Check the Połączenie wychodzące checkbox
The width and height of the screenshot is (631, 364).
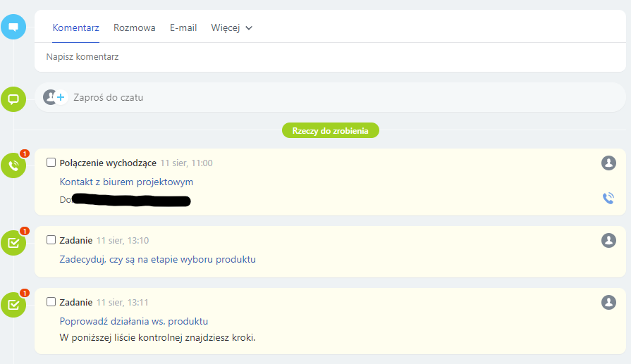coord(51,163)
